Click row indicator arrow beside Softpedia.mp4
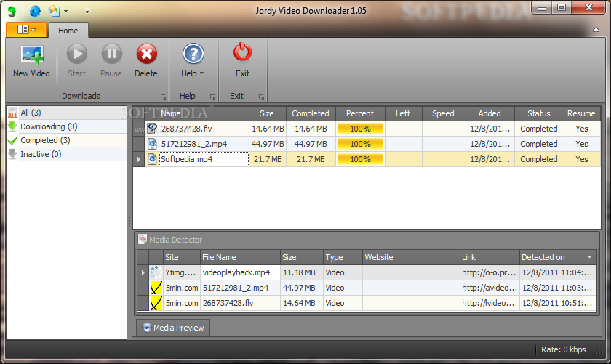This screenshot has height=364, width=611. point(139,159)
